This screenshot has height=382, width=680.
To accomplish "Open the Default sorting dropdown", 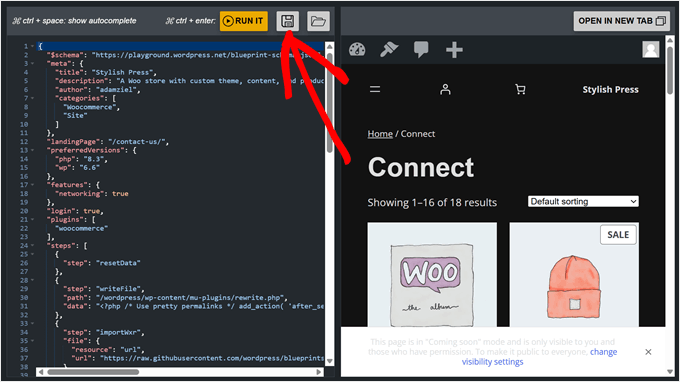I will (x=583, y=201).
